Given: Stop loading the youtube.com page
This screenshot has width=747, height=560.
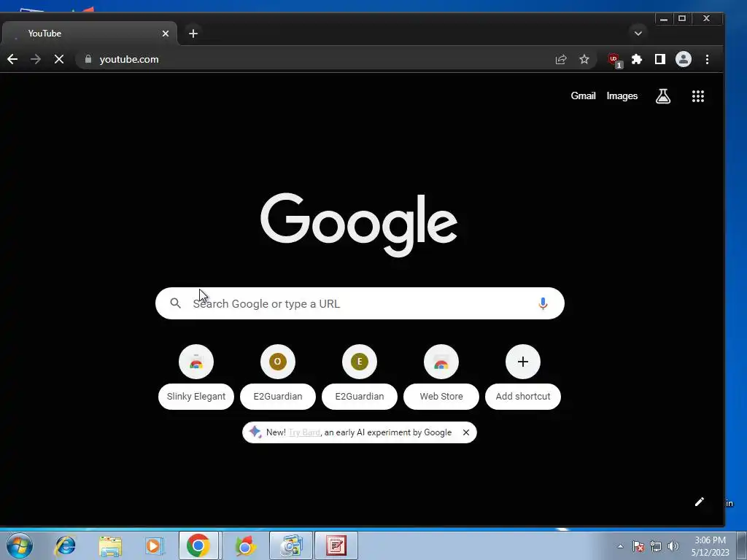Looking at the screenshot, I should 59,60.
